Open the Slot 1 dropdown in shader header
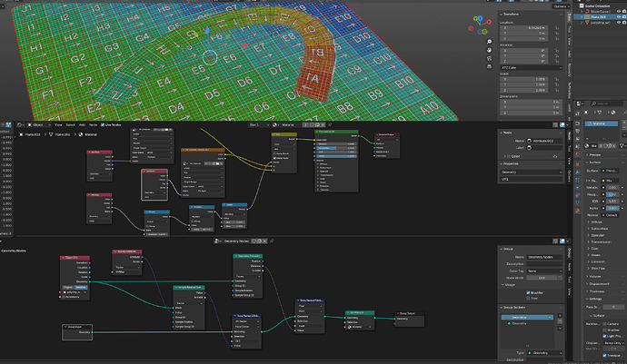Image resolution: width=627 pixels, height=364 pixels. (x=259, y=125)
